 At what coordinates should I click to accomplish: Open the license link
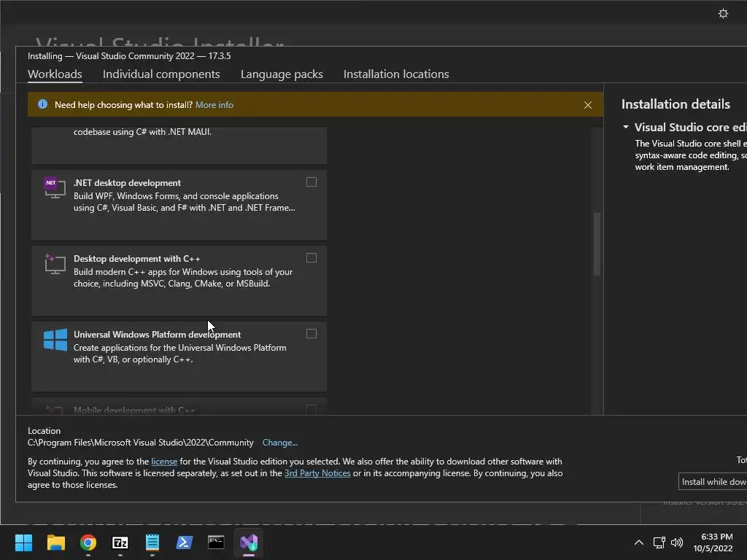(164, 462)
